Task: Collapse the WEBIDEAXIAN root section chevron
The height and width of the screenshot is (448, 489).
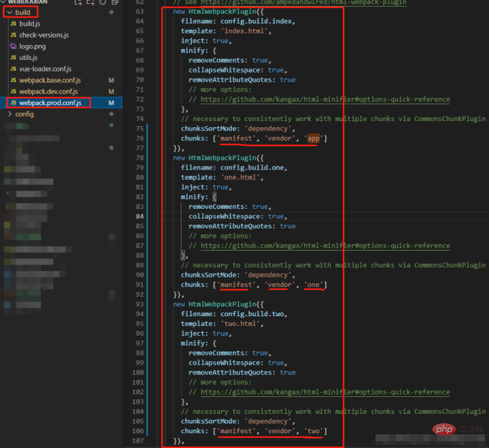Action: coord(3,2)
